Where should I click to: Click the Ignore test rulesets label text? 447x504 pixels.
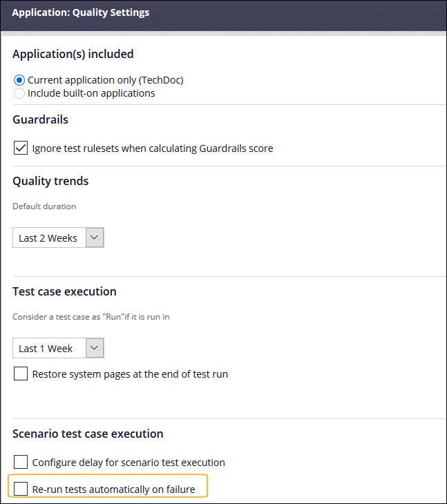[152, 148]
